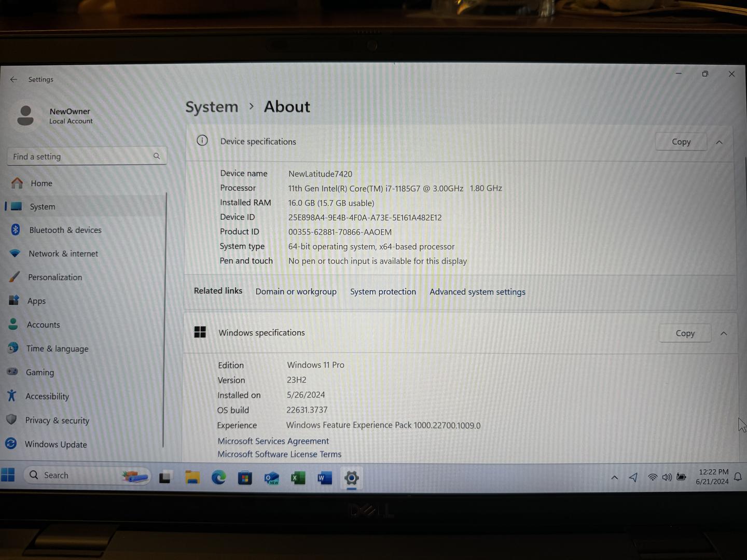Viewport: 747px width, 560px height.
Task: Click the accessibility figure icon
Action: point(12,395)
